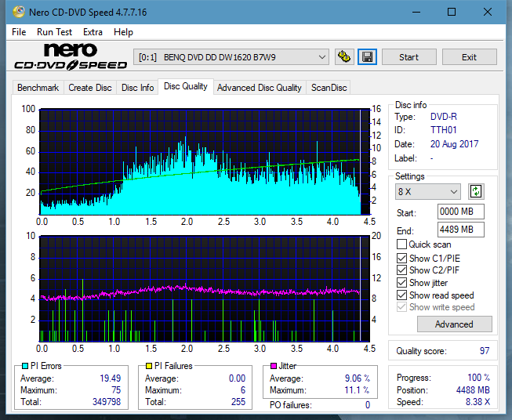This screenshot has width=512, height=420.
Task: Click the Nero app icon in title bar
Action: (19, 13)
